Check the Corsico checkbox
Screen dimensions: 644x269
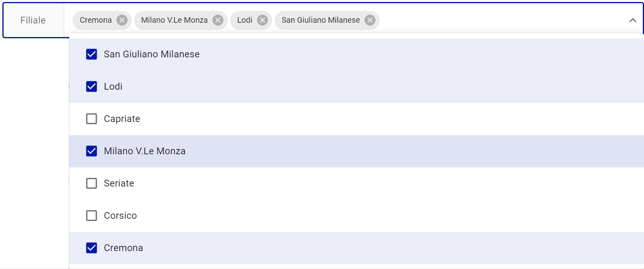[x=92, y=216]
